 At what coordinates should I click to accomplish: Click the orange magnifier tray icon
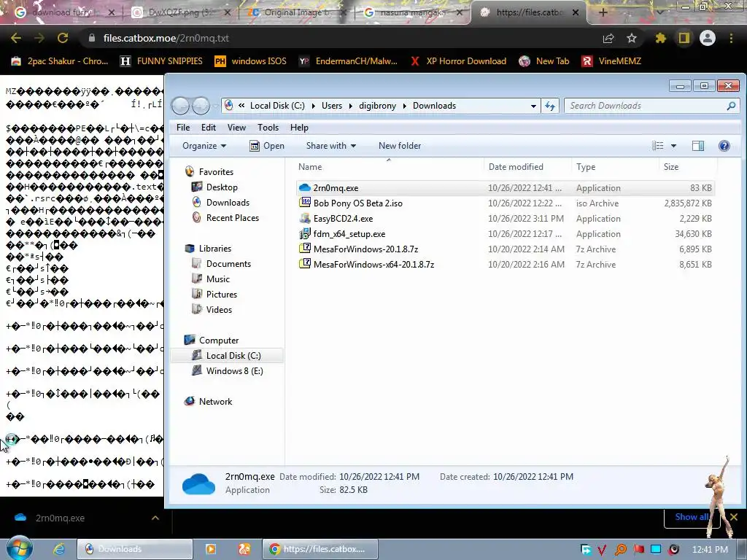click(x=620, y=550)
